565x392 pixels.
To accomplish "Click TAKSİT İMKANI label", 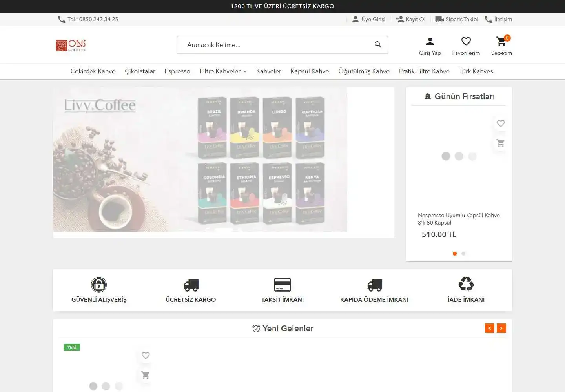I will click(x=282, y=299).
